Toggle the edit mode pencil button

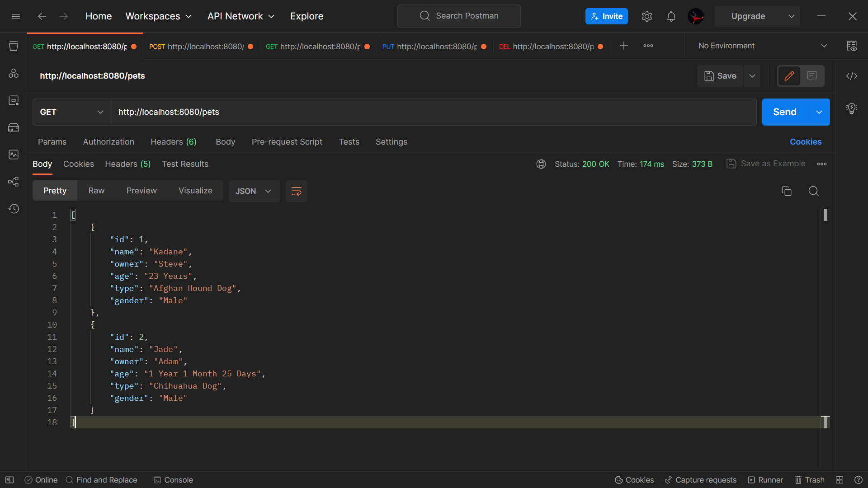click(x=789, y=76)
